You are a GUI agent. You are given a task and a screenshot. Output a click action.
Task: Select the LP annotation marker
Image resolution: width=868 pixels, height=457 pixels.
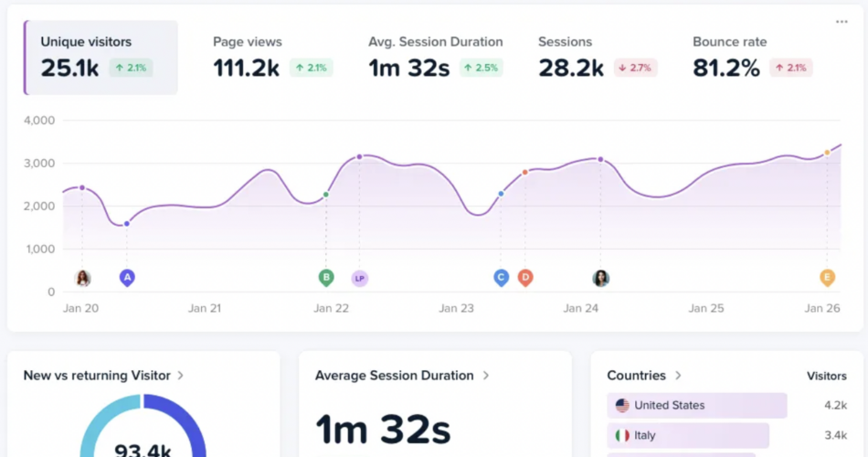pyautogui.click(x=359, y=278)
